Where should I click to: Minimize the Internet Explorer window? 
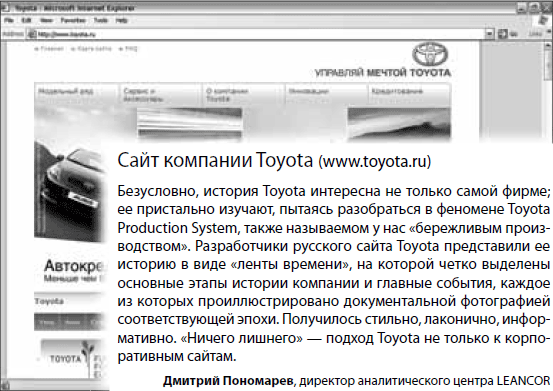coord(523,8)
